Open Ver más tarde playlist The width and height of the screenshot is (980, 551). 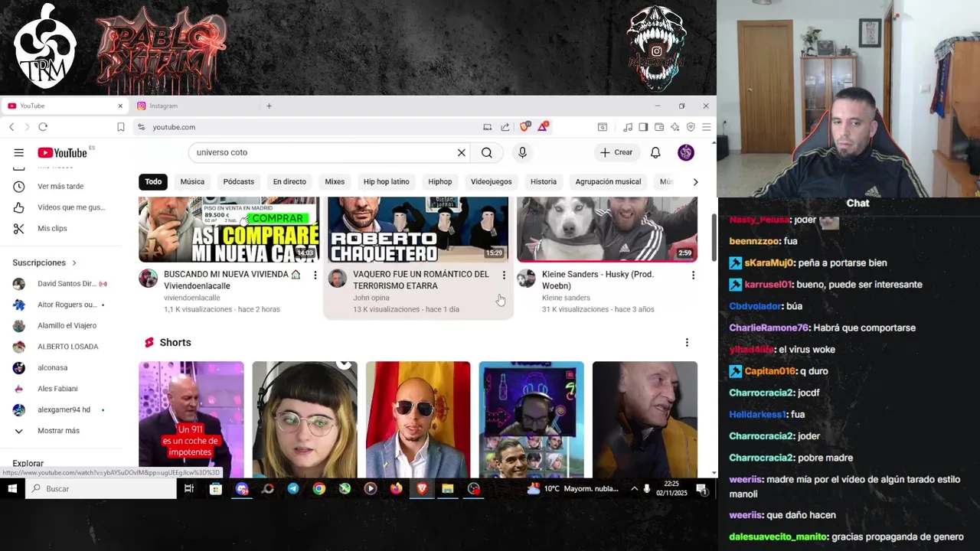(x=60, y=186)
